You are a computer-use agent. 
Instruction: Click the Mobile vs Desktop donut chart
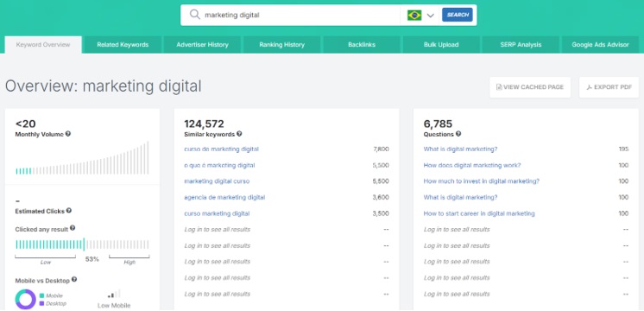[x=25, y=299]
